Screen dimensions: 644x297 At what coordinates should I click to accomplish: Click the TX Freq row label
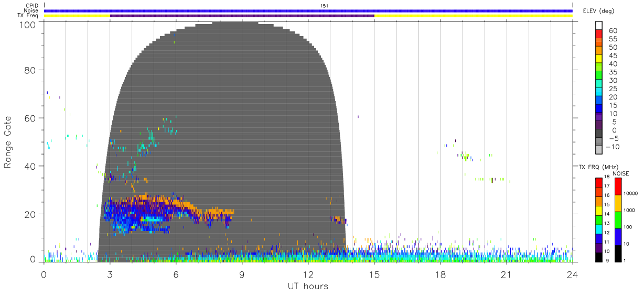point(29,15)
